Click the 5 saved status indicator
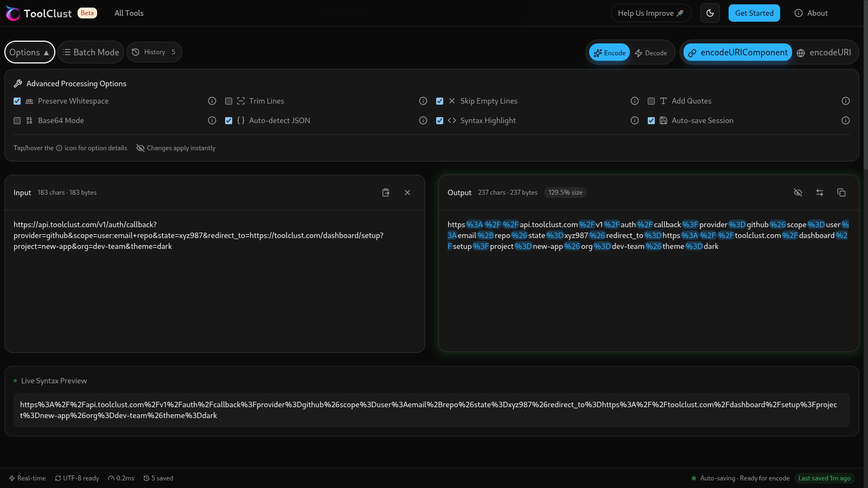 [x=158, y=478]
